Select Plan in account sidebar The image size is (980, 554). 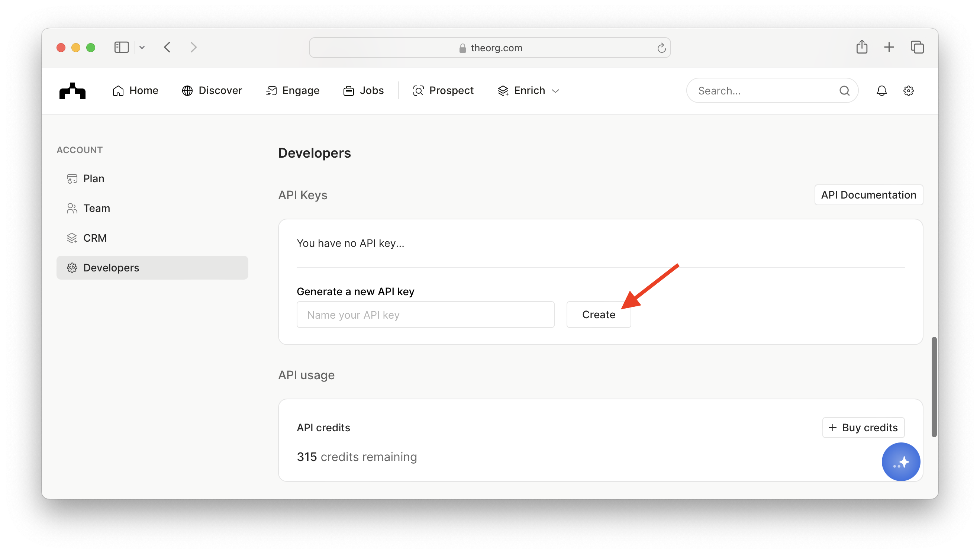coord(152,178)
